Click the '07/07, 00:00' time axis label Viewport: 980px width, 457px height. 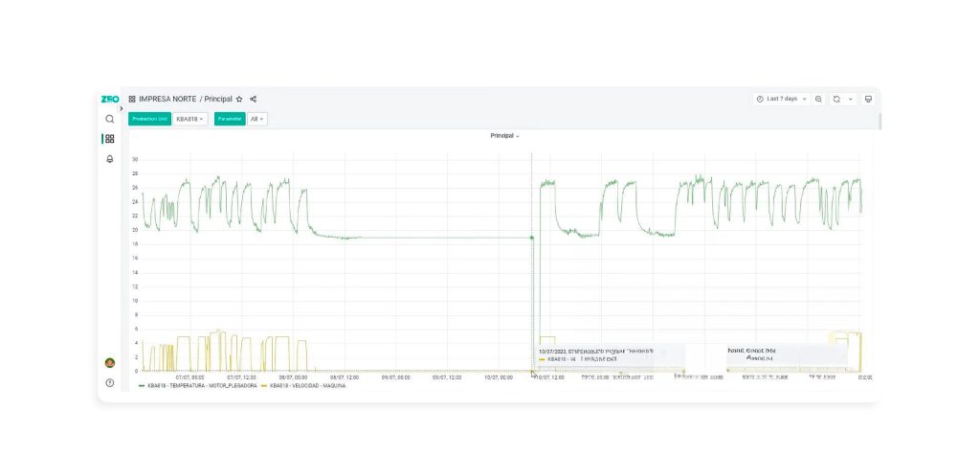[189, 377]
